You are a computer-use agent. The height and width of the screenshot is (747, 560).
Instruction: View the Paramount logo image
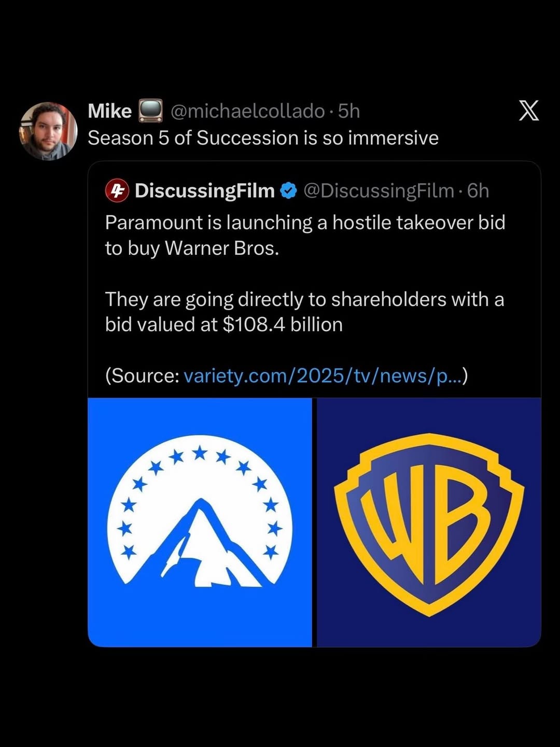(x=200, y=522)
